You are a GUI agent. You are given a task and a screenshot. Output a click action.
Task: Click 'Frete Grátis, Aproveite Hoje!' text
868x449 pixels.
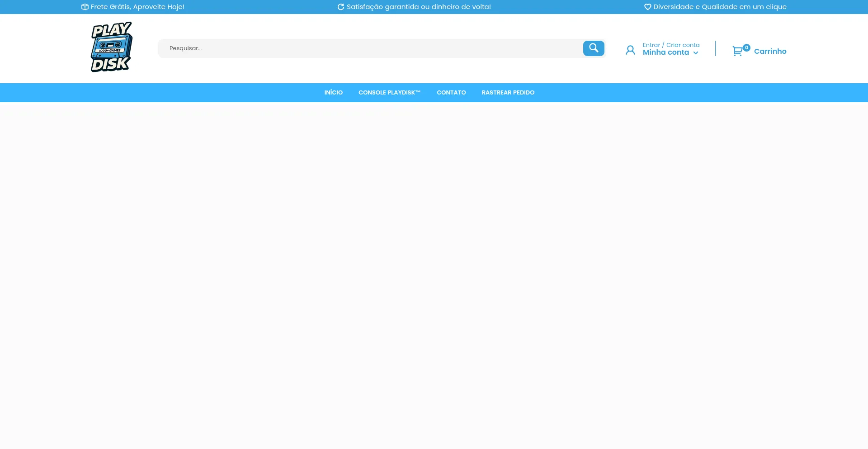pyautogui.click(x=137, y=7)
